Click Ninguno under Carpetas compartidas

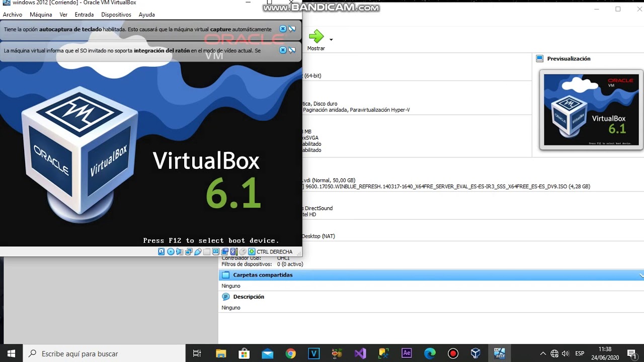[231, 286]
